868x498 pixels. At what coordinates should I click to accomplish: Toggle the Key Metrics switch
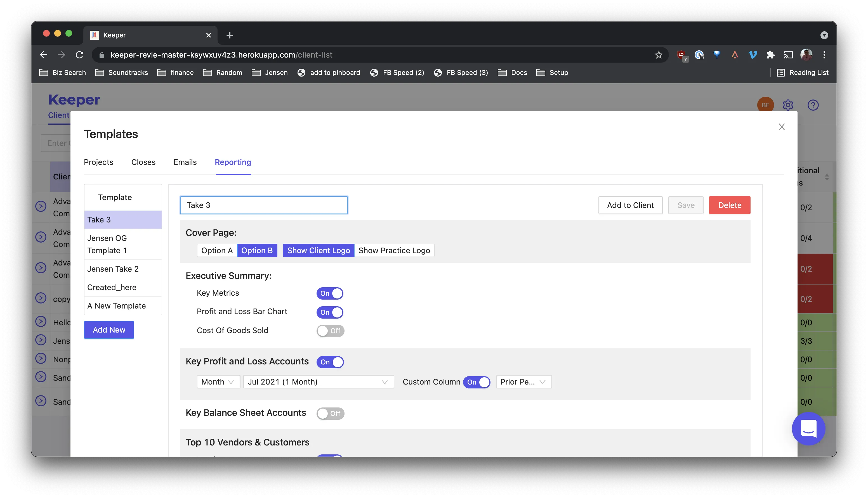click(x=330, y=293)
